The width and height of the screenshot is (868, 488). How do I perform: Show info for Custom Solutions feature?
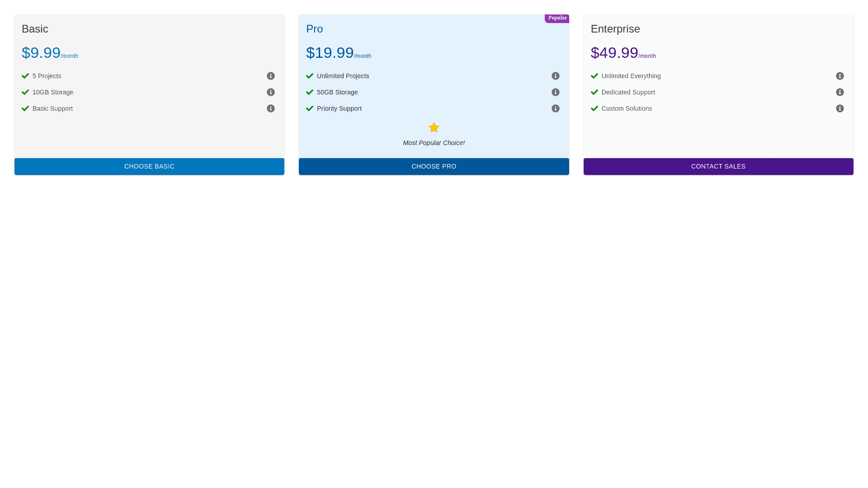[840, 108]
